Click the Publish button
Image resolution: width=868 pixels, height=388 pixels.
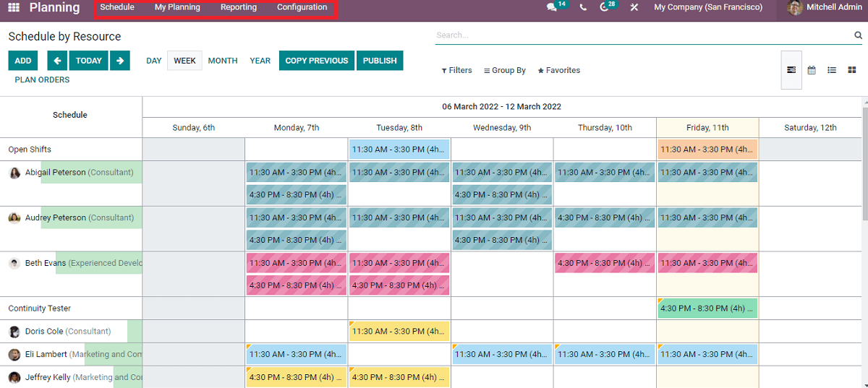coord(380,61)
